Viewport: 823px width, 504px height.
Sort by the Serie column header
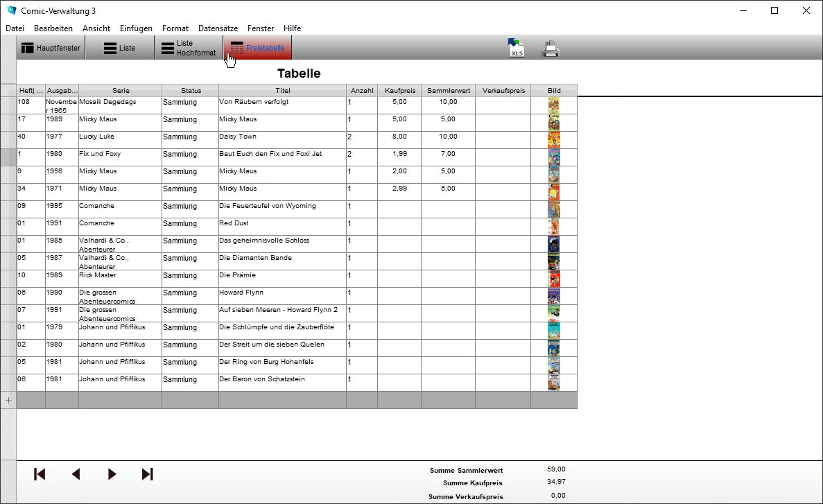click(x=121, y=91)
